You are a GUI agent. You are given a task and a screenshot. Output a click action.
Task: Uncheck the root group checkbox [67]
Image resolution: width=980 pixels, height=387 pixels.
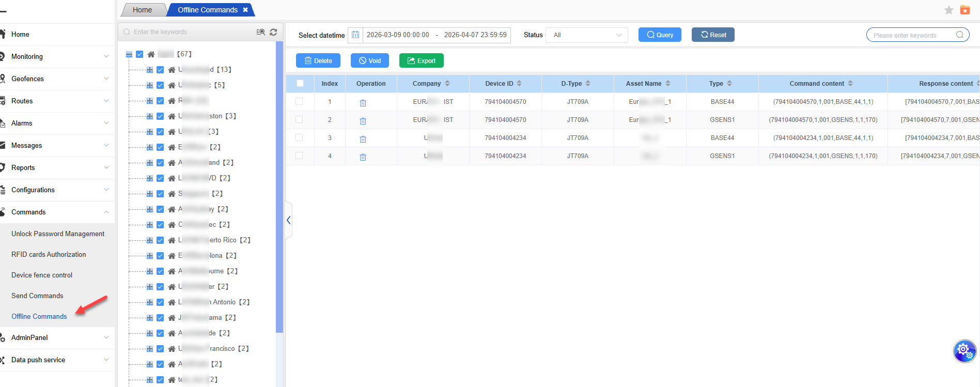[139, 54]
